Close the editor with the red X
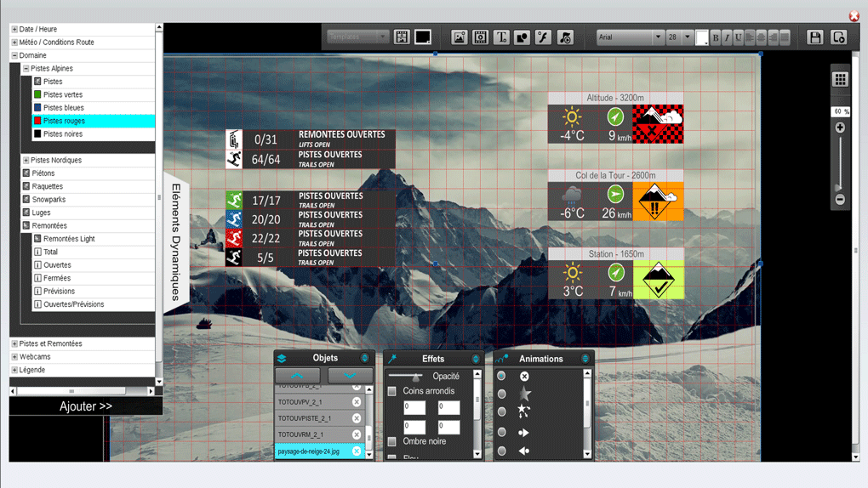The width and height of the screenshot is (868, 488). (x=854, y=16)
